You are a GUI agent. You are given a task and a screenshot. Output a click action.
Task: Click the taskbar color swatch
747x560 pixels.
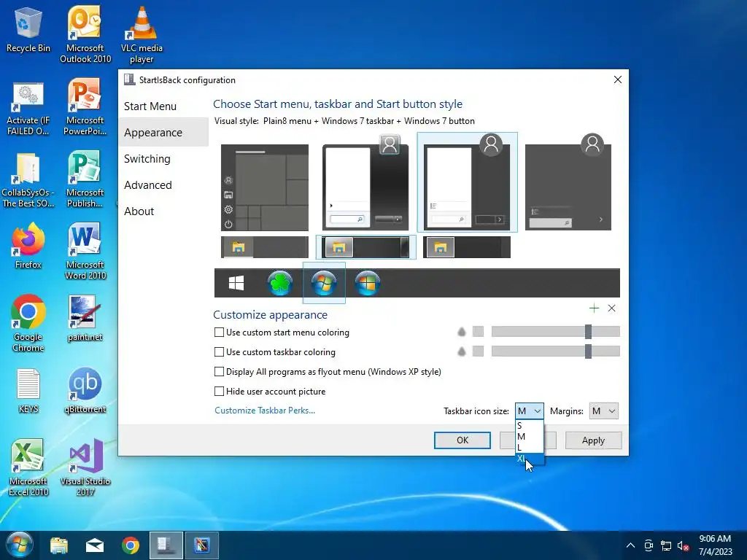pos(478,352)
